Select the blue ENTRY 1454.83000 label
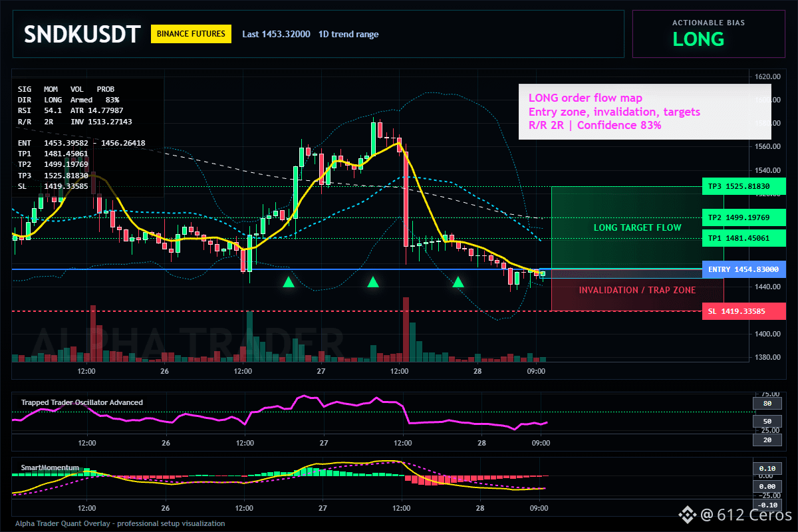This screenshot has width=798, height=532. tap(743, 269)
